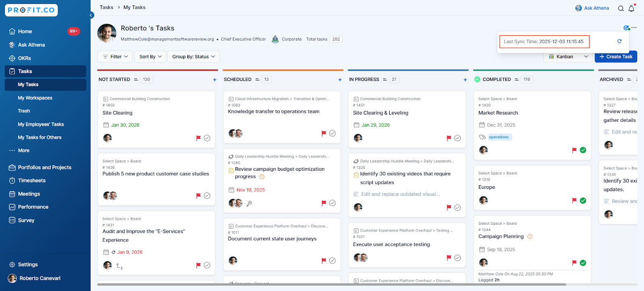644x291 pixels.
Task: Uncheck completed Campaign Planning task
Action: (583, 263)
